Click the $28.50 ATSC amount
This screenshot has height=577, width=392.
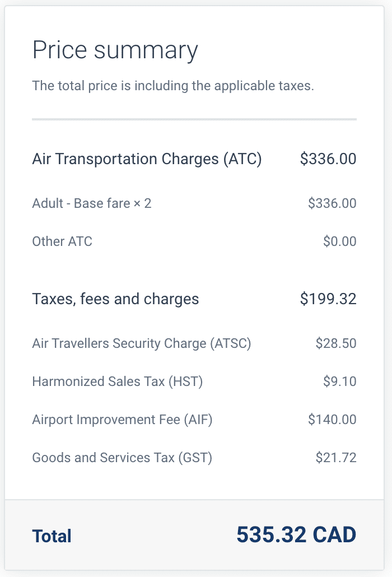(336, 343)
